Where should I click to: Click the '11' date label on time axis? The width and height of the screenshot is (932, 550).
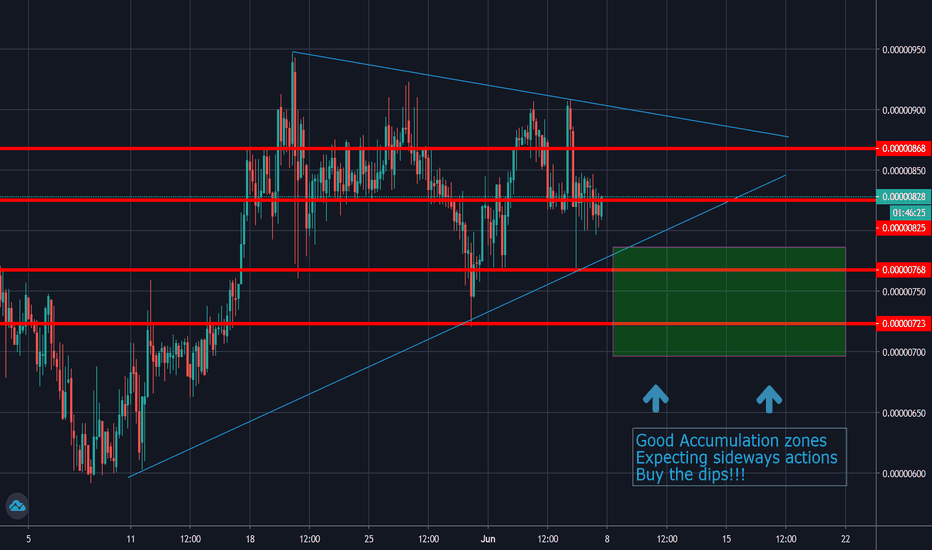[x=131, y=539]
